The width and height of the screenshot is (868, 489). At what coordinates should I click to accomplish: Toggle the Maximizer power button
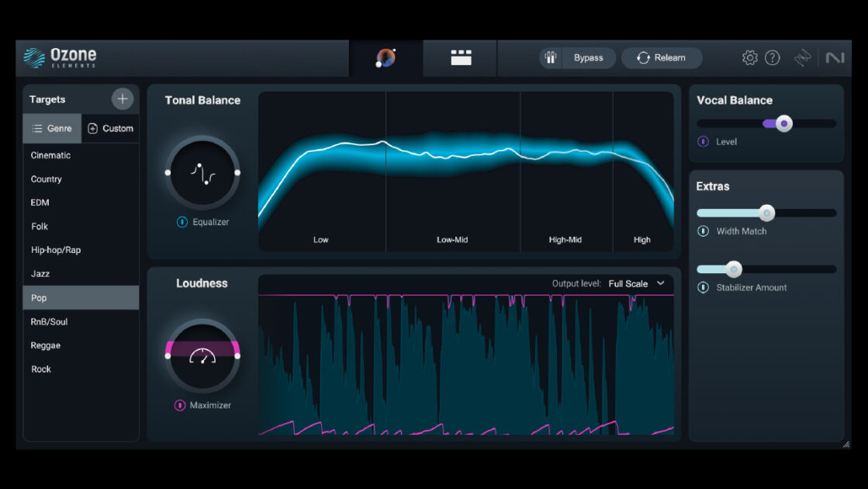coord(180,405)
